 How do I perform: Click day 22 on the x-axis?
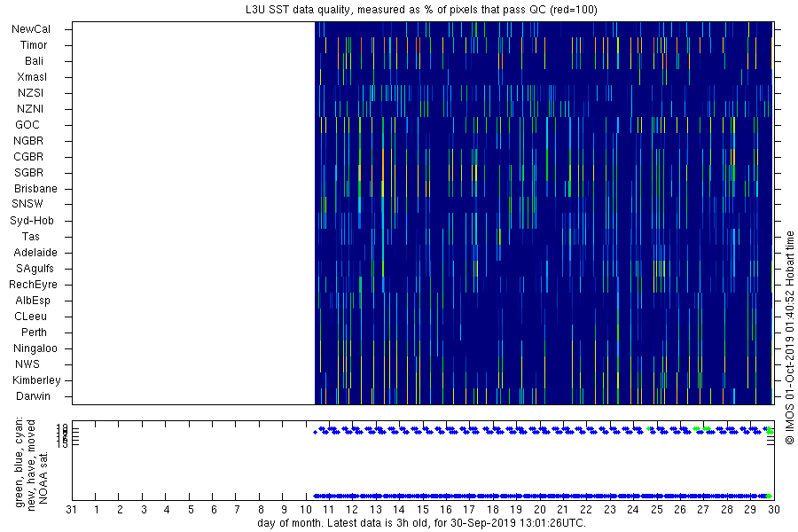point(586,510)
